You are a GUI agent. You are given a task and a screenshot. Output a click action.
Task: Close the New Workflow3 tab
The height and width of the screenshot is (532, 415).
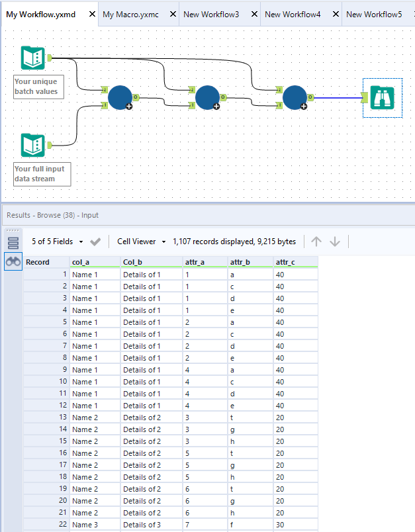pos(254,14)
